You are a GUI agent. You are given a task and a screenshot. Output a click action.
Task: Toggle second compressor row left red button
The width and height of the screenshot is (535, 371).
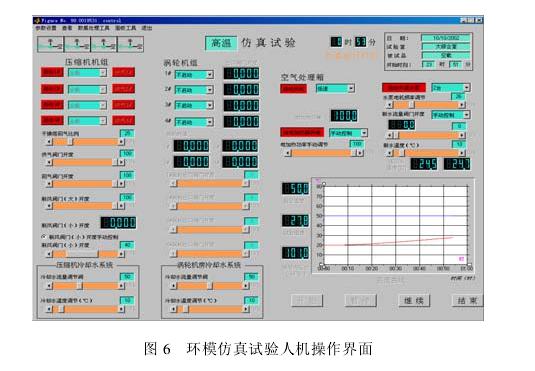(x=52, y=88)
